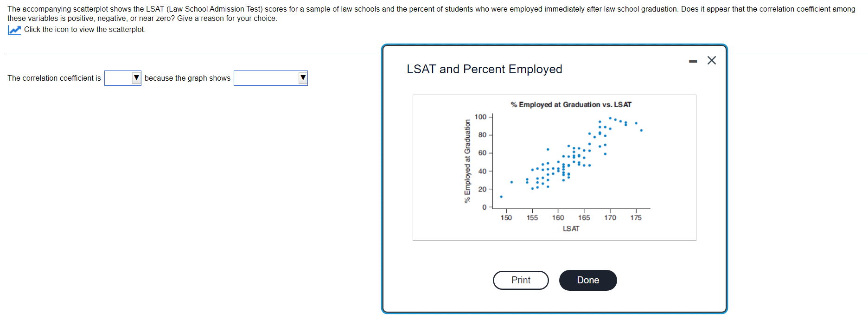This screenshot has width=868, height=326.
Task: Click the arrow on the second answer dropdown
Action: (x=302, y=78)
